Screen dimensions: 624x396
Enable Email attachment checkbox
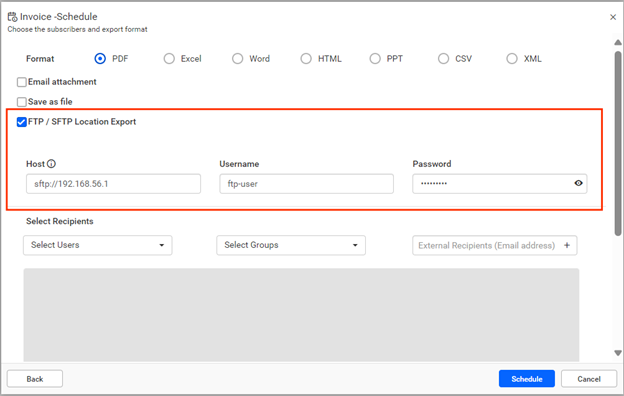tap(21, 82)
